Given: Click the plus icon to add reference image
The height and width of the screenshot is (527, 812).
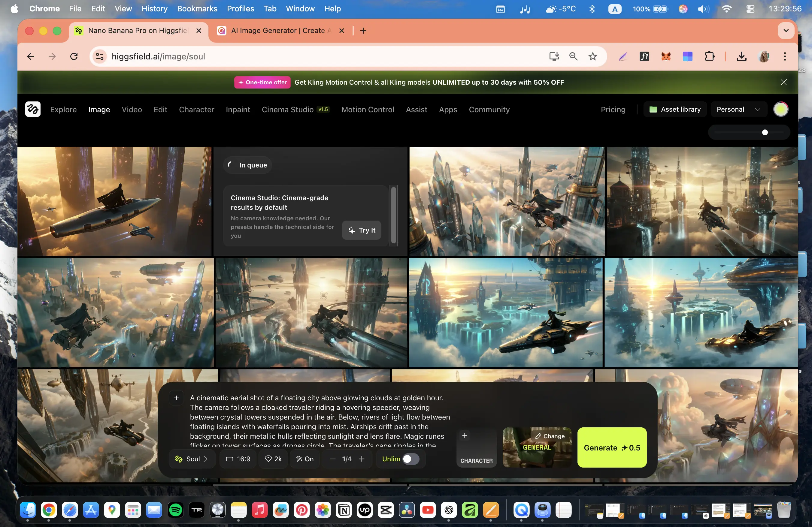Looking at the screenshot, I should [176, 398].
